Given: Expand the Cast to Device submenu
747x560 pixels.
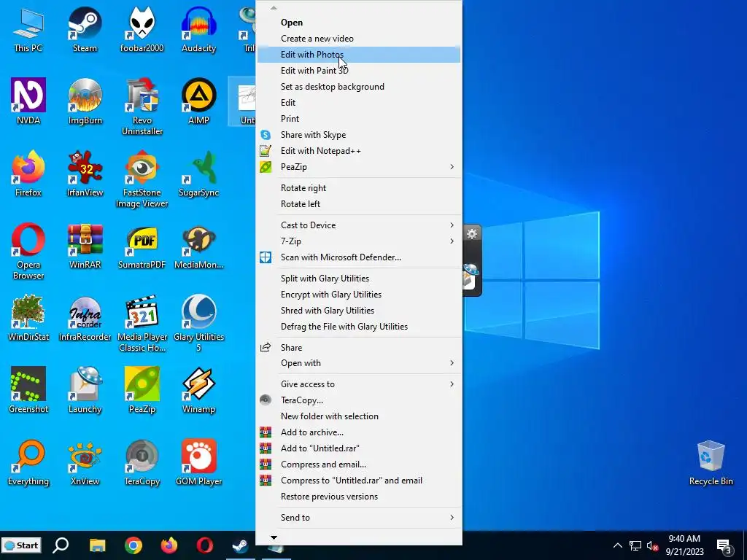Looking at the screenshot, I should tap(359, 225).
